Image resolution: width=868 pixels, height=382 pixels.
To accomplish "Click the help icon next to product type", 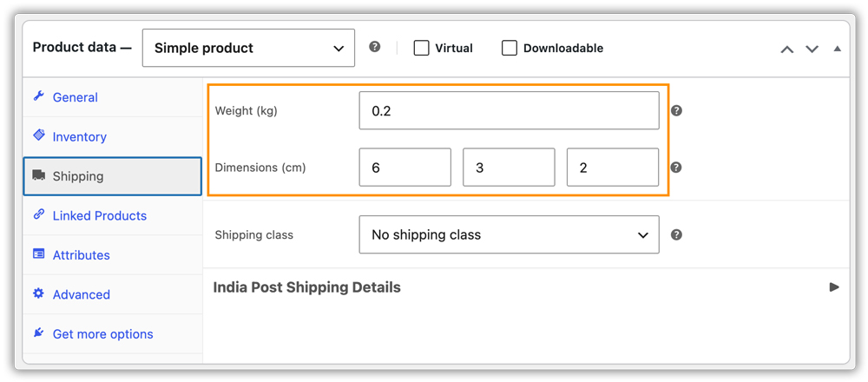I will [375, 47].
